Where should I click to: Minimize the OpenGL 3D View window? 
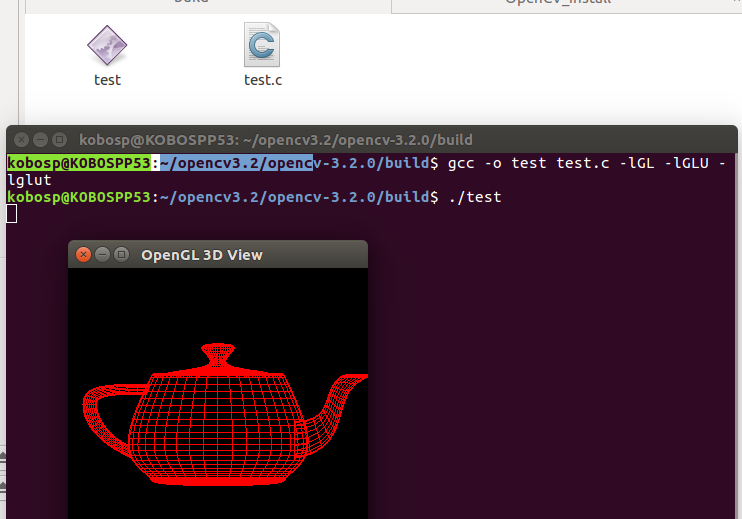coord(102,255)
